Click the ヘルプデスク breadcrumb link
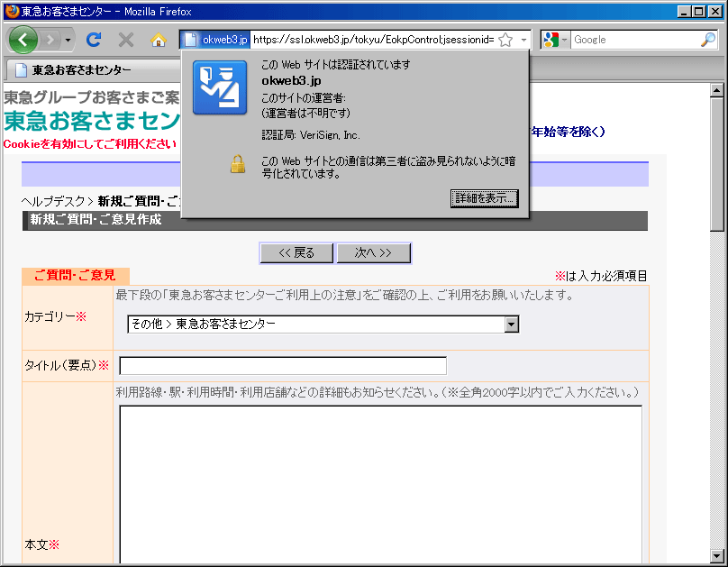 click(53, 201)
